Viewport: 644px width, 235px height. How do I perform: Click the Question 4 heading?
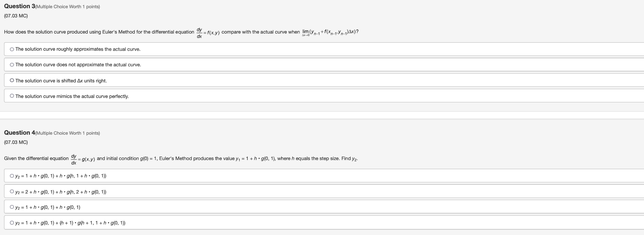click(x=19, y=133)
